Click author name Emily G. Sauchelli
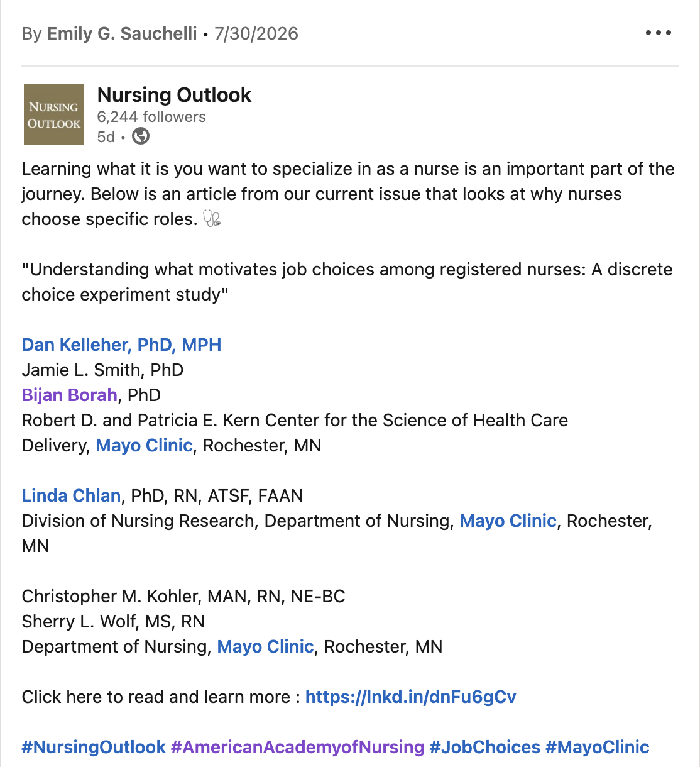 point(122,33)
